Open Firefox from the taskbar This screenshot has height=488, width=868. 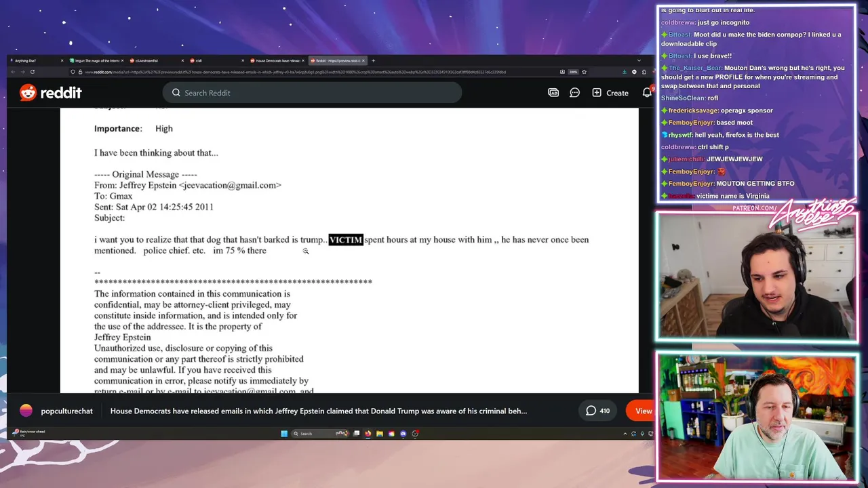point(368,434)
